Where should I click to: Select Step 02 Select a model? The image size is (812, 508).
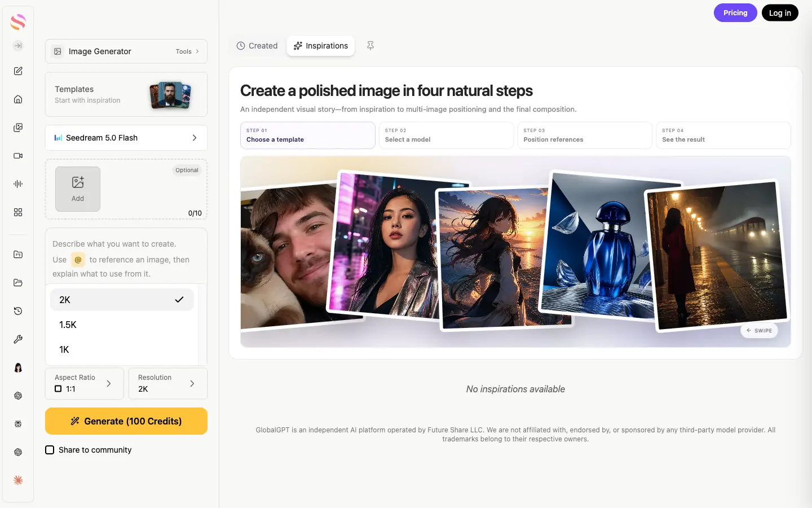(446, 135)
